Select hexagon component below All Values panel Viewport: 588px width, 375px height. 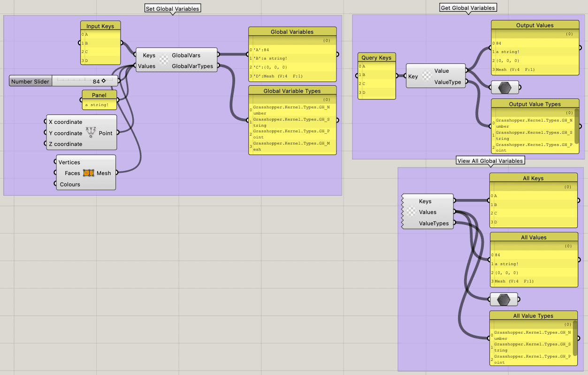click(x=503, y=299)
